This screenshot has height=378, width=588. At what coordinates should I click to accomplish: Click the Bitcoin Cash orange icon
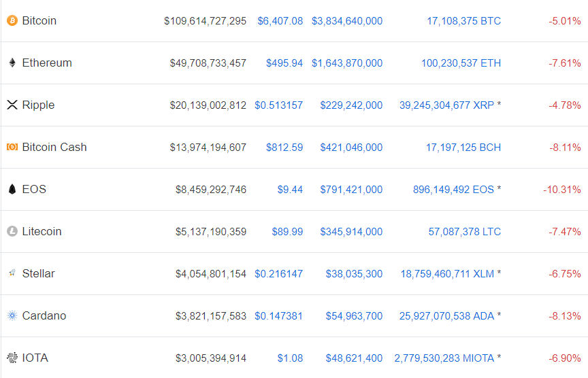(12, 147)
